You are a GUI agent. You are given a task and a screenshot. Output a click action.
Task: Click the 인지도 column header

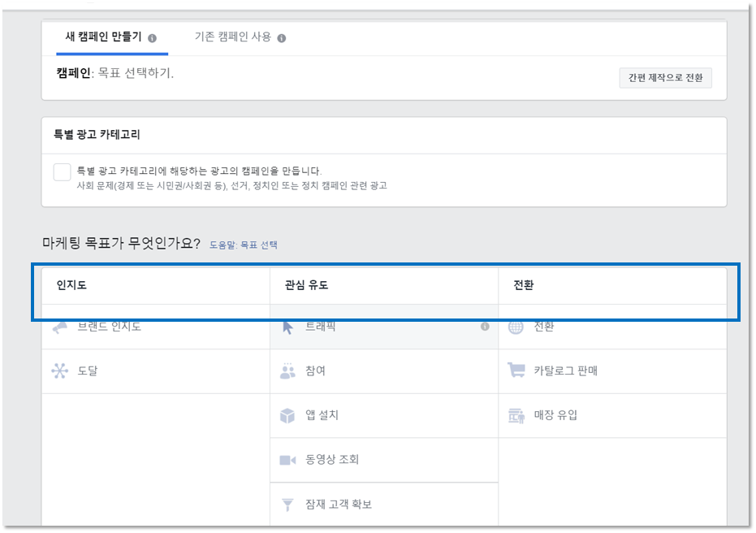[71, 285]
